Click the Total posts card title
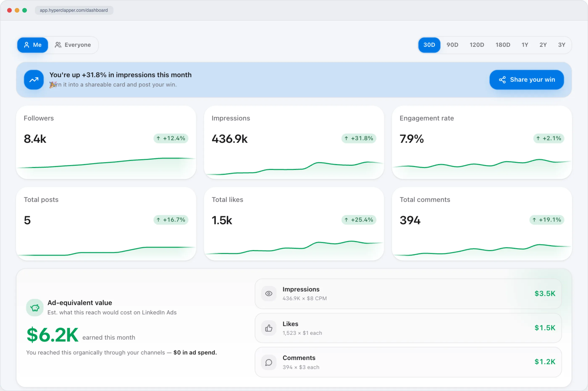 tap(41, 200)
